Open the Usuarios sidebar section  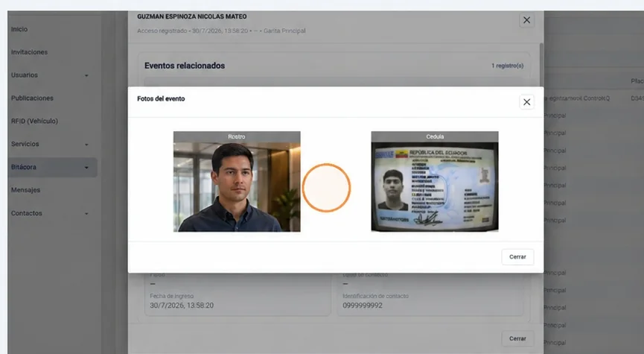pos(25,75)
